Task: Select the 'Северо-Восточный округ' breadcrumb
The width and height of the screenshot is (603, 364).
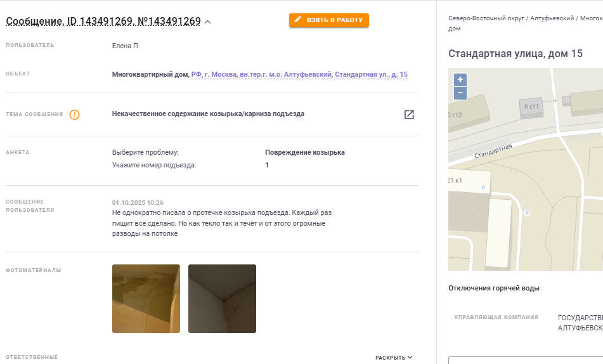Action: tap(486, 18)
